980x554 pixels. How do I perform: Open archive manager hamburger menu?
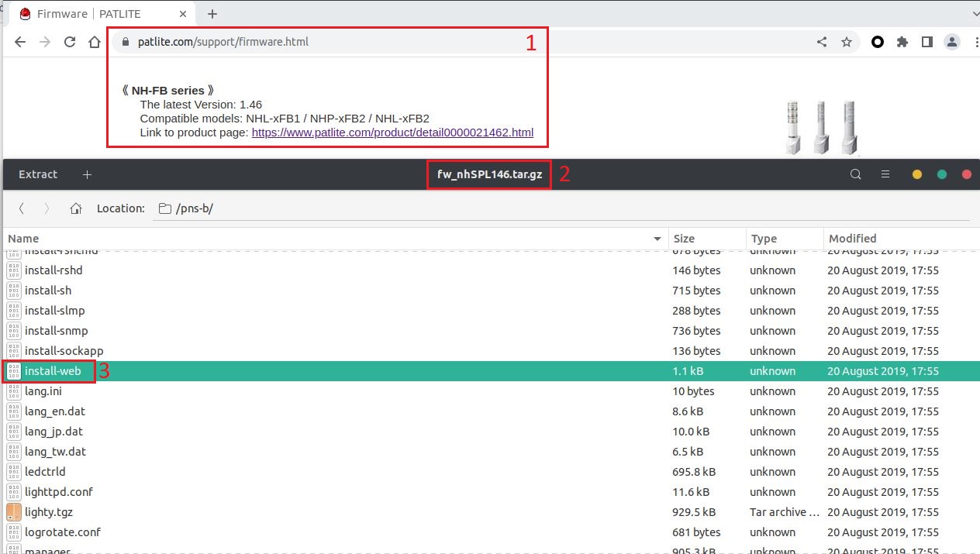click(x=885, y=174)
